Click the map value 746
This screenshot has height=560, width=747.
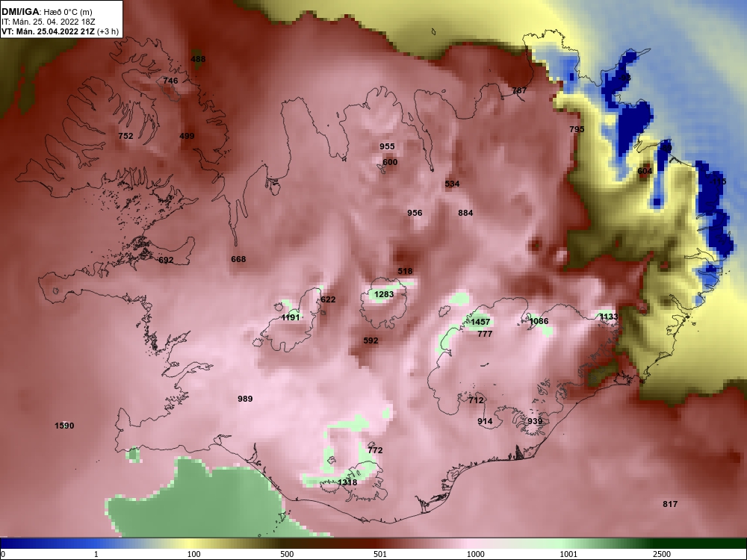170,81
